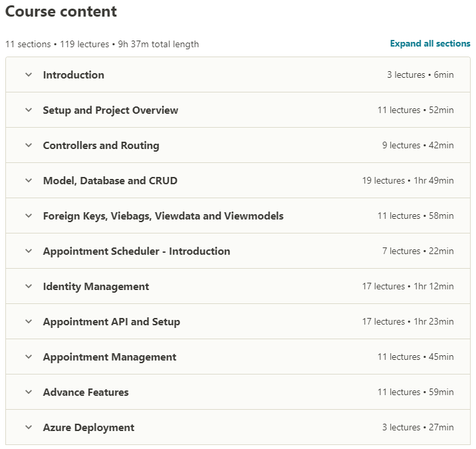
Task: Click the Identity Management section title
Action: (x=96, y=287)
